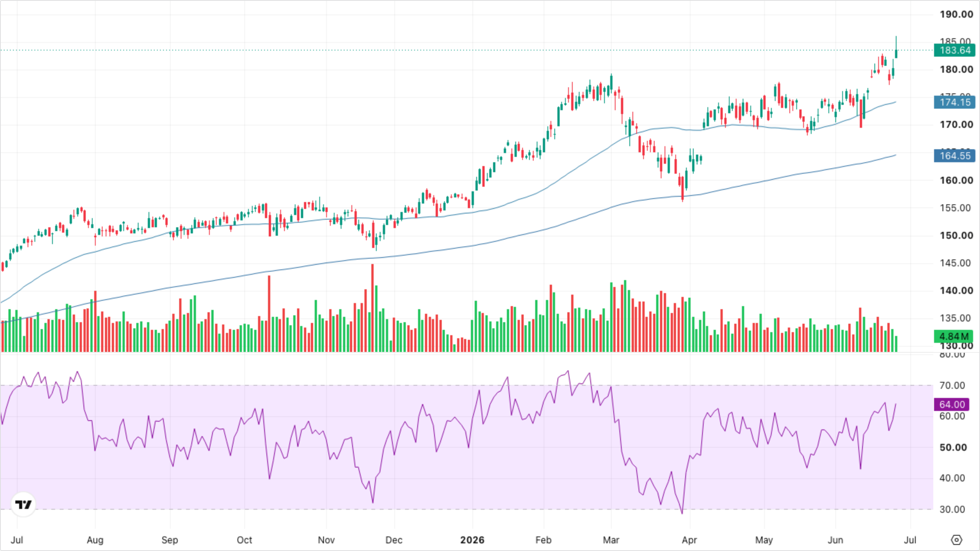Click the 150.00 price scale label

[956, 235]
